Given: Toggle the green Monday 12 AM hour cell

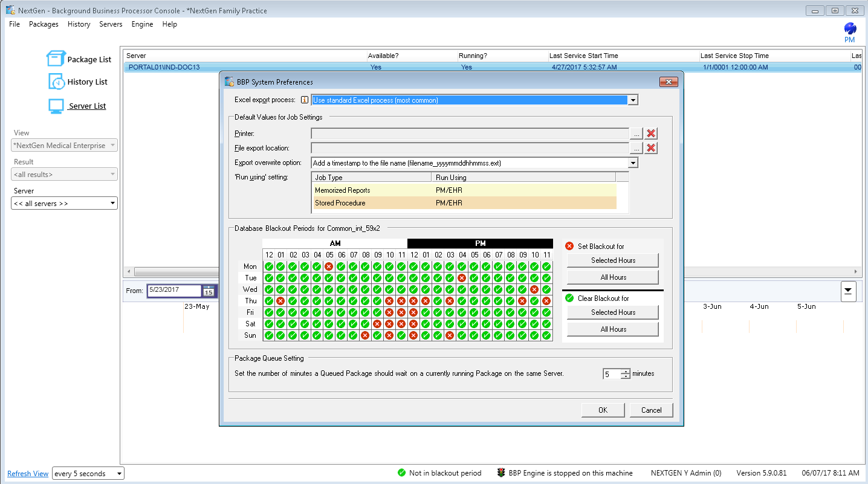Looking at the screenshot, I should pyautogui.click(x=268, y=266).
